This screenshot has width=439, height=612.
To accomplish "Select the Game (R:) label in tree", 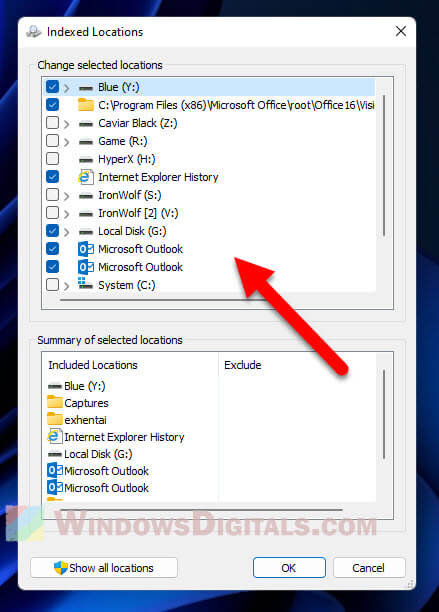I will tap(123, 141).
